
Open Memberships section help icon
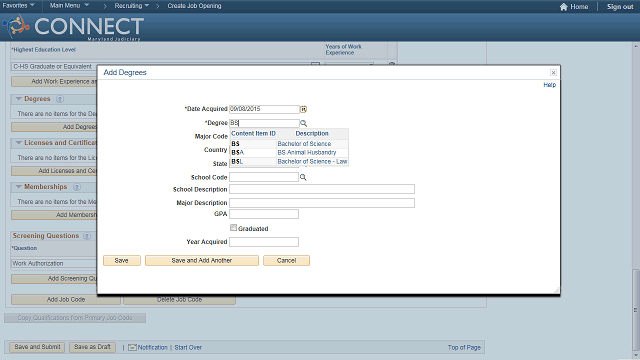pos(76,187)
